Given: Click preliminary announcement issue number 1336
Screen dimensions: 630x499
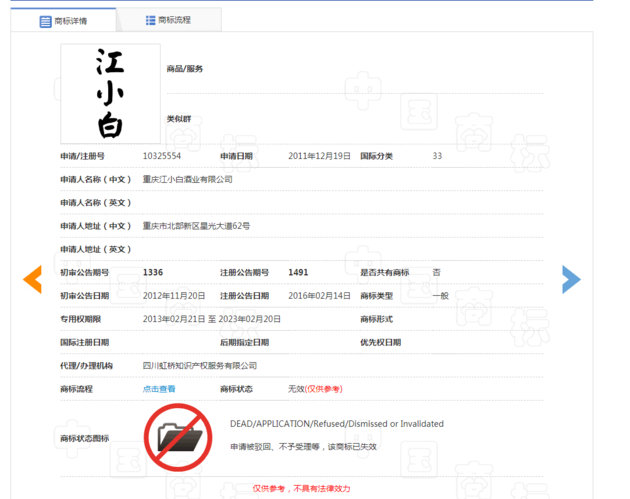Looking at the screenshot, I should click(153, 272).
